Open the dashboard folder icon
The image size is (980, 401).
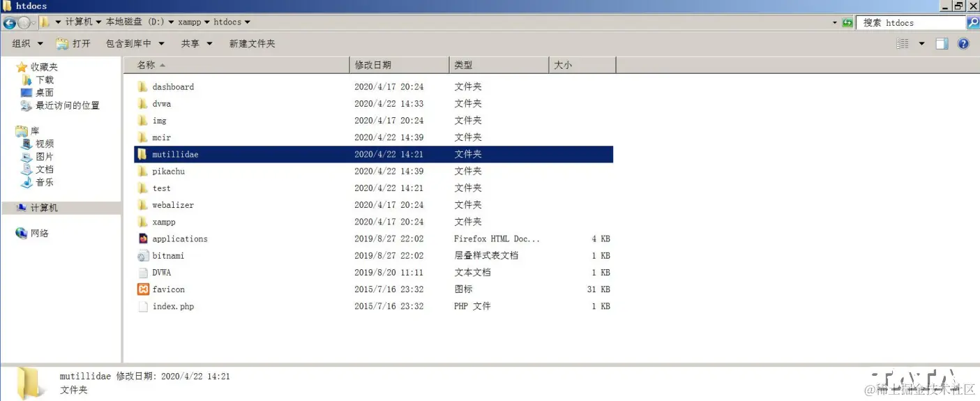[x=143, y=86]
